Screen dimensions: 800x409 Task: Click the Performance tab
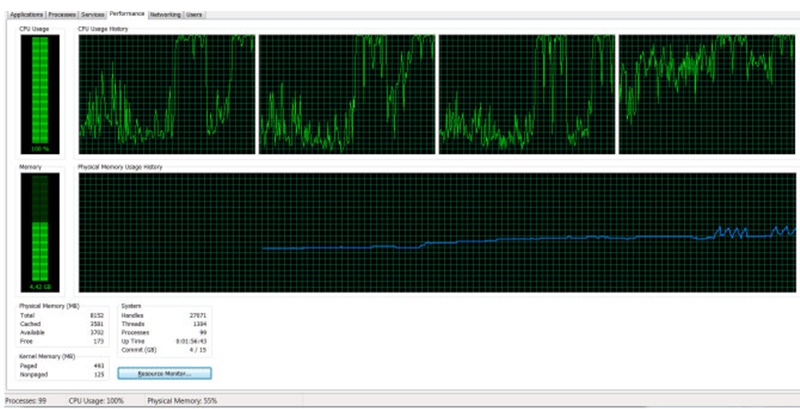pyautogui.click(x=127, y=15)
